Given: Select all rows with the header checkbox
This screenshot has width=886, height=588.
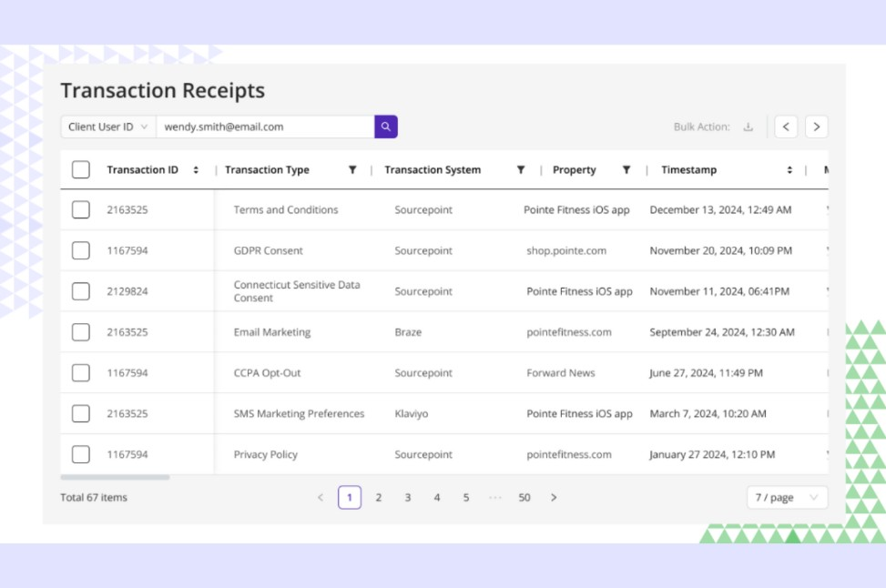Looking at the screenshot, I should [79, 168].
